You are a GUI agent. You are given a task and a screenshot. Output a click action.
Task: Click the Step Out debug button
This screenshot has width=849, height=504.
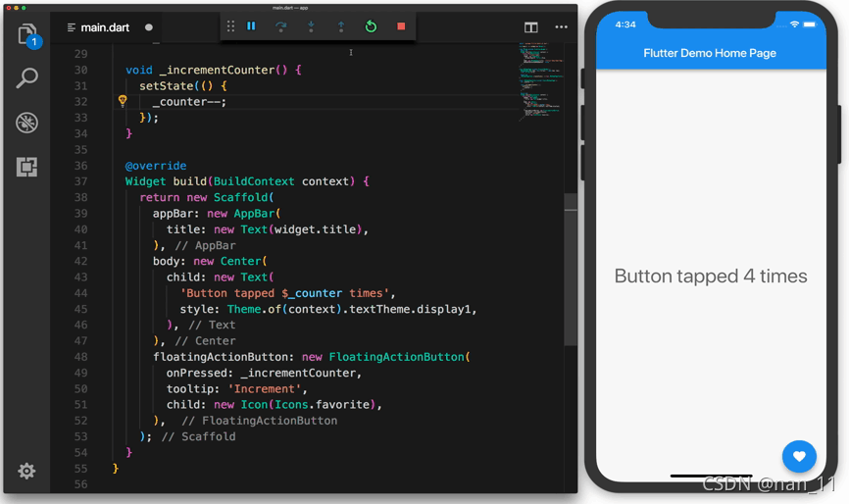click(x=341, y=26)
